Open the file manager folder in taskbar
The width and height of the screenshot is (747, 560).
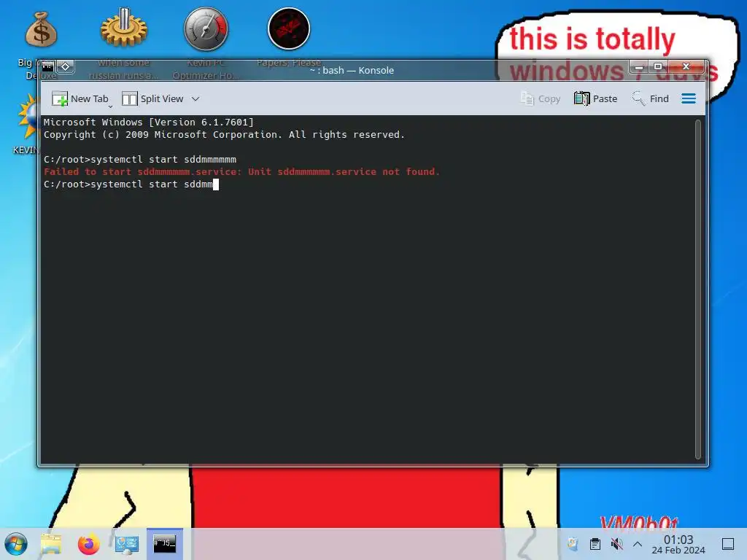[52, 544]
